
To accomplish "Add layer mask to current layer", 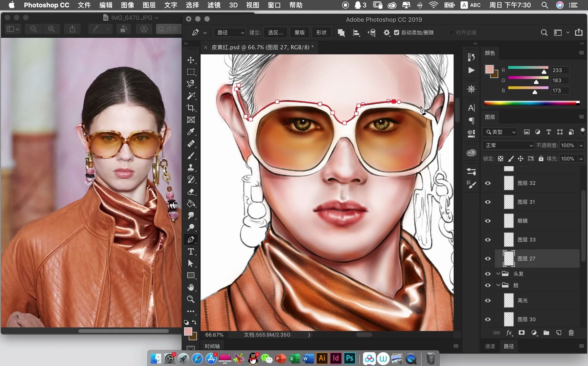I will coord(522,333).
